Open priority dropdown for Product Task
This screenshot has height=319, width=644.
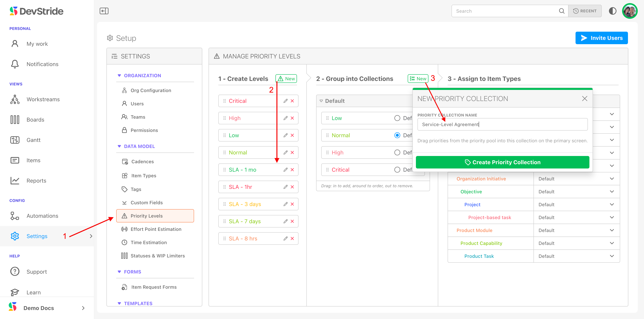[612, 256]
